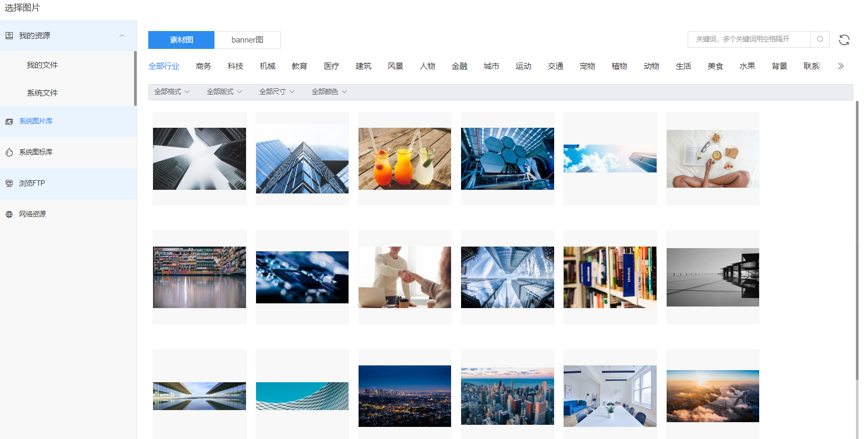Select the colorful cocktail drinks thumbnail

coord(404,159)
